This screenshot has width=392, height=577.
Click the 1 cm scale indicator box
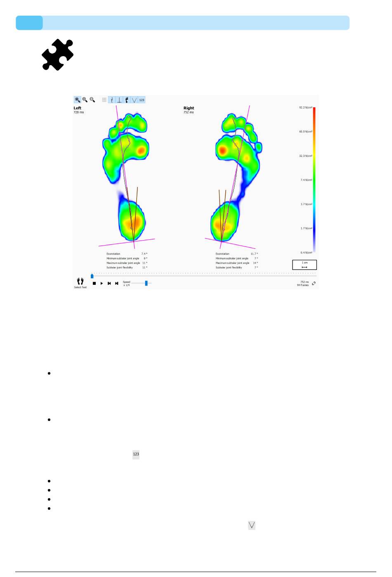305,265
